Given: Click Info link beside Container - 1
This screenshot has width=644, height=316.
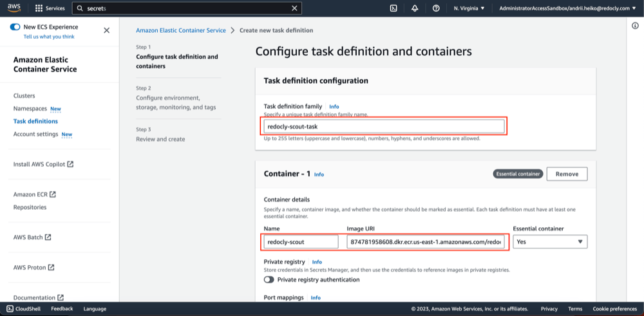Looking at the screenshot, I should 319,174.
